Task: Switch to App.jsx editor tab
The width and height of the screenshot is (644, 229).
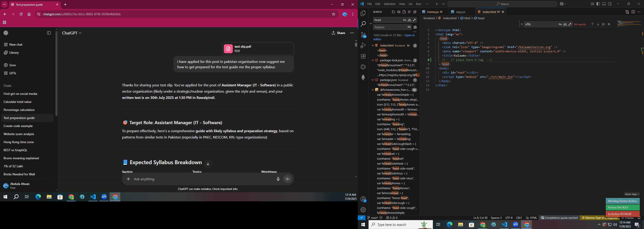Action: pyautogui.click(x=460, y=12)
